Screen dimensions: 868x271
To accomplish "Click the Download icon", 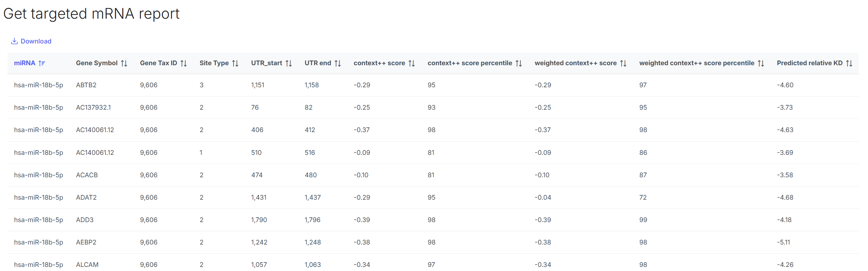I will [14, 41].
